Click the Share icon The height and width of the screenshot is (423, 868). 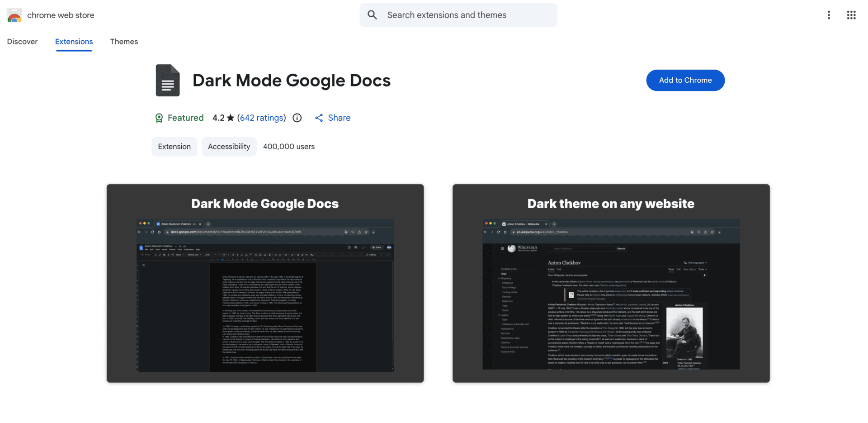coord(319,118)
